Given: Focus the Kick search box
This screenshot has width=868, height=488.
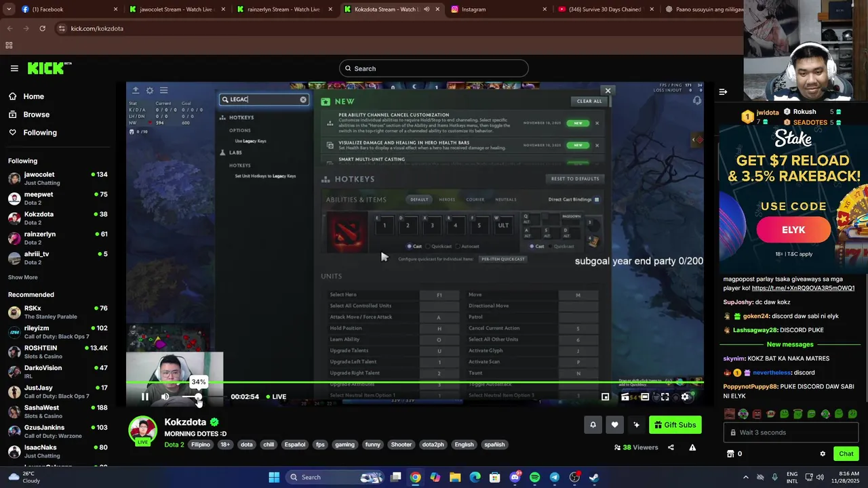Looking at the screenshot, I should pos(434,68).
